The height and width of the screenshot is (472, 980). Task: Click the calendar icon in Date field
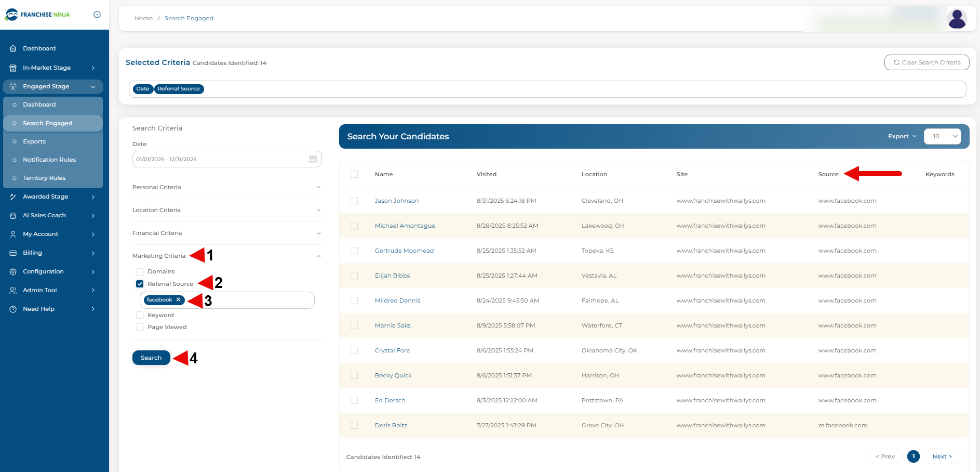pyautogui.click(x=313, y=159)
